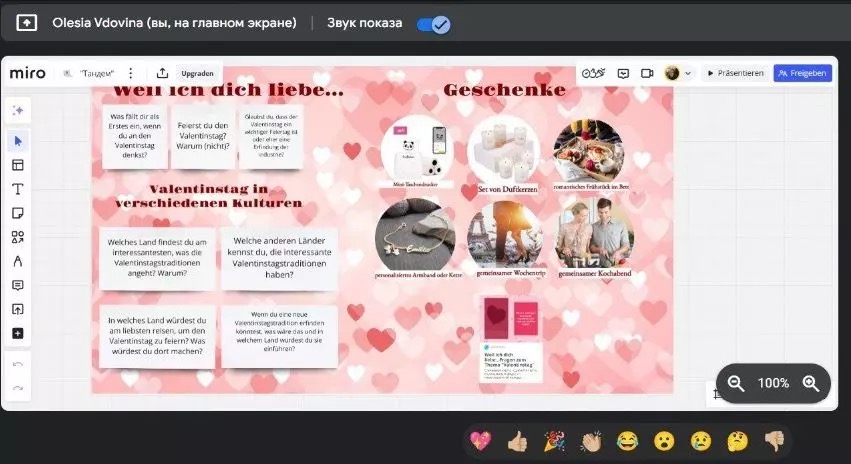Select the Mini-Taschendrucker gift image
Viewport: 851px width, 464px height.
(416, 150)
